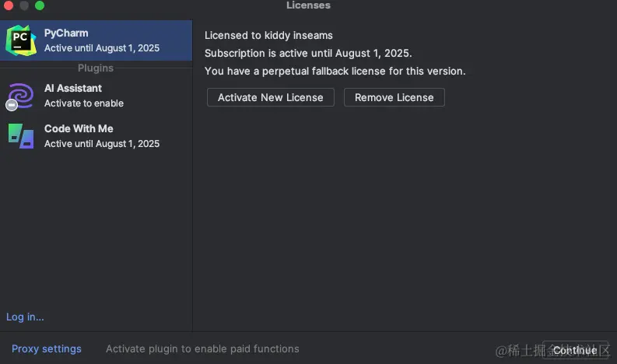Select the AI Assistant plugin label
Viewport: 617px width, 364px height.
click(x=73, y=88)
